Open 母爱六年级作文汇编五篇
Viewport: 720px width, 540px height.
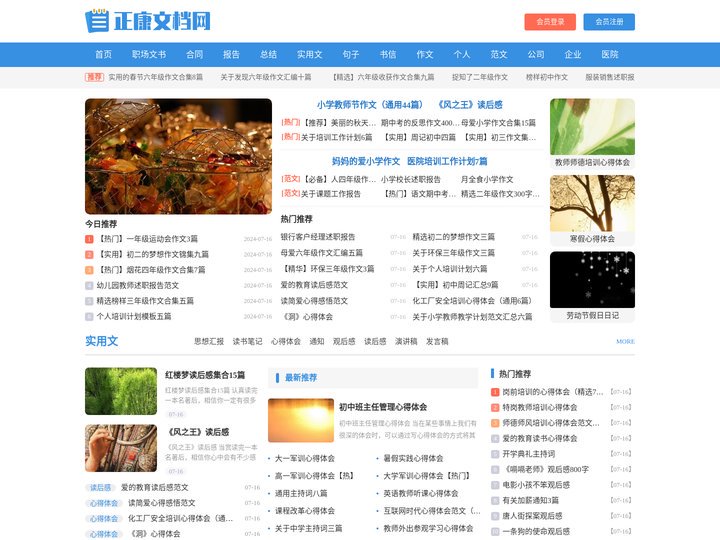coord(321,253)
